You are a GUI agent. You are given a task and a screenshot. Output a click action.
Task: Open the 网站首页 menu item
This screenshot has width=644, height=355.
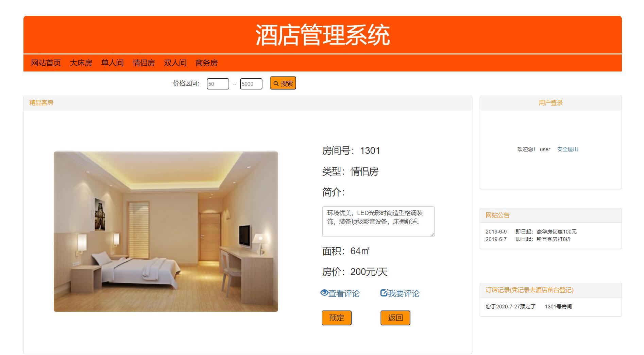tap(46, 63)
